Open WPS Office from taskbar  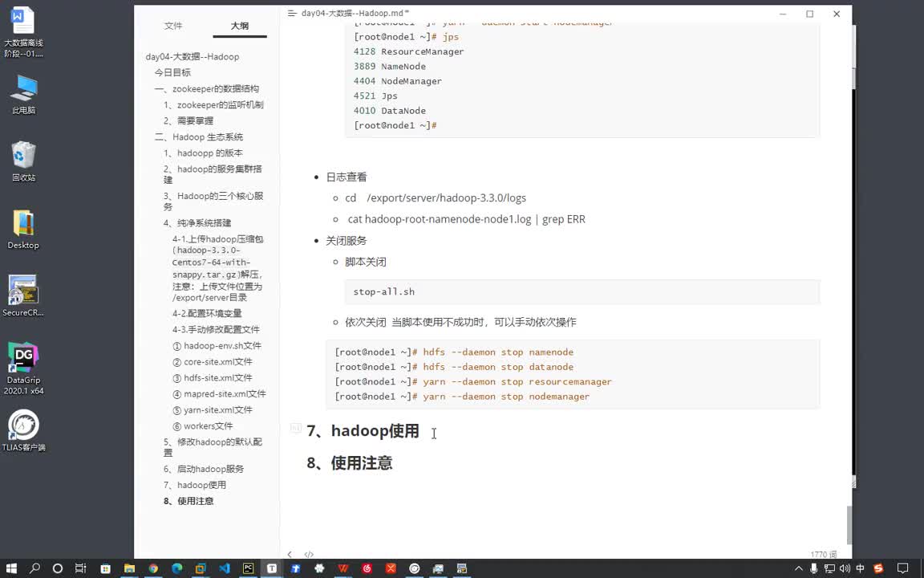pos(343,568)
